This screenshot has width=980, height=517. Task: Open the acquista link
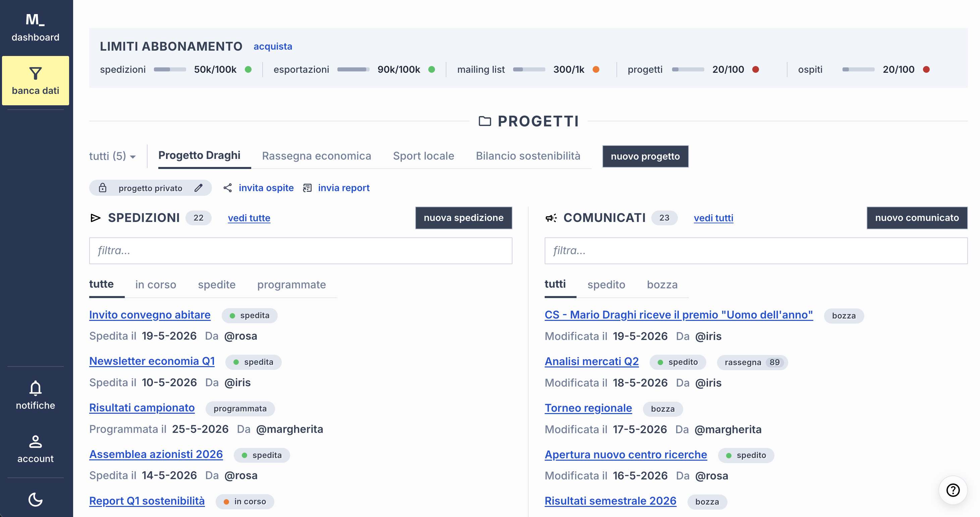(x=273, y=46)
